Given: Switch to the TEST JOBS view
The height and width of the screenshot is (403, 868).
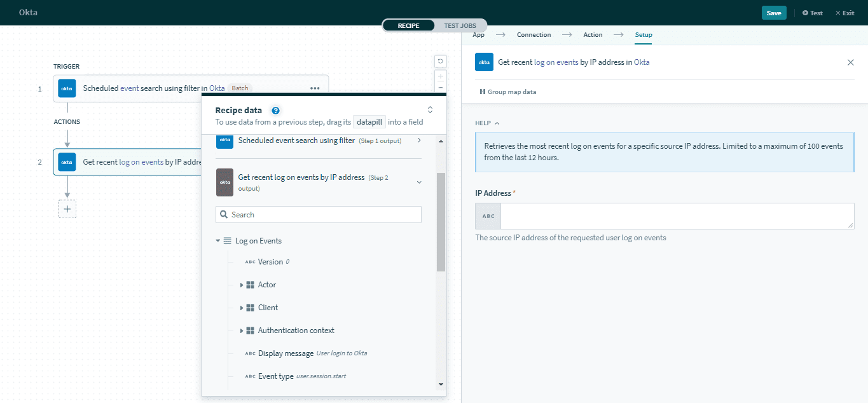Looking at the screenshot, I should pyautogui.click(x=460, y=25).
